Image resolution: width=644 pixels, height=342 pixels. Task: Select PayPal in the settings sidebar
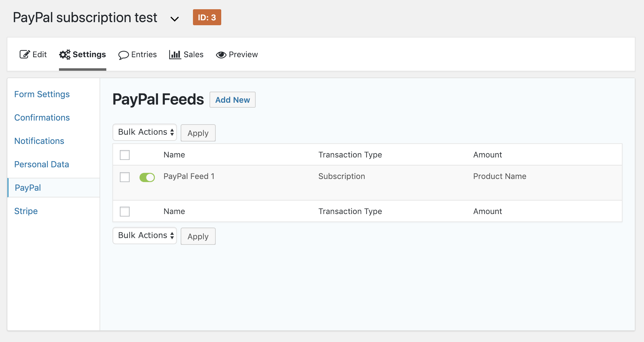pos(54,188)
